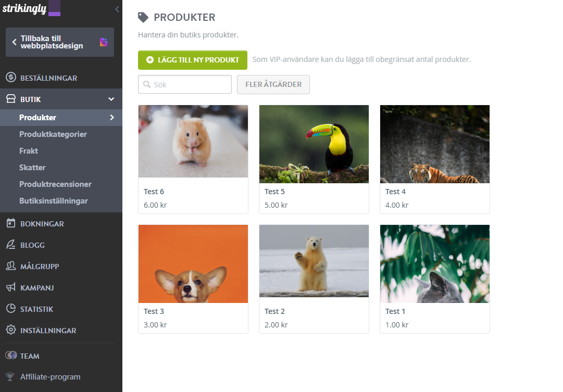This screenshot has height=392, width=563.
Task: Click the Test 6 product name
Action: 154,192
